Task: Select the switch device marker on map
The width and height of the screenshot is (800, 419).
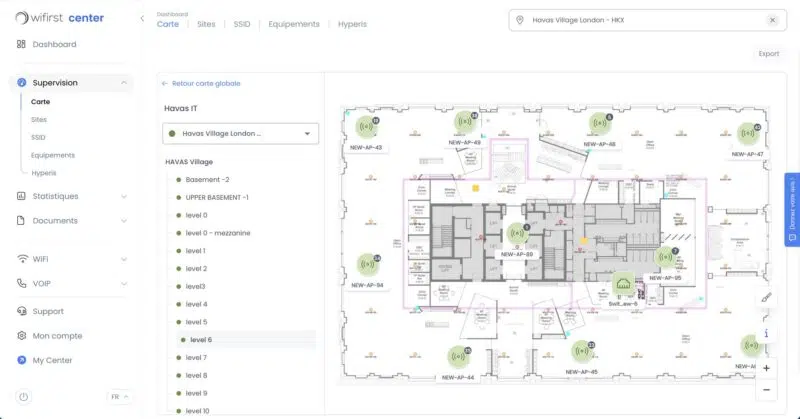Action: click(623, 284)
